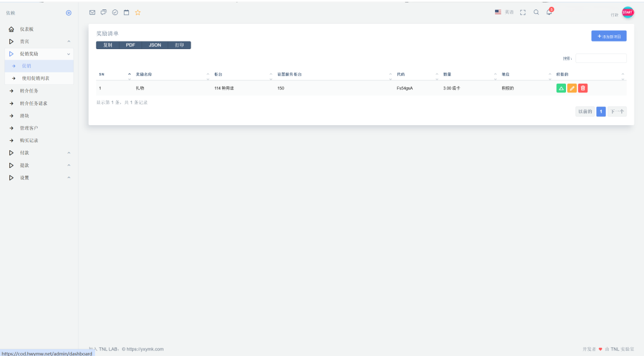Sort table by 数量 column header
This screenshot has width=644, height=356.
tap(447, 74)
